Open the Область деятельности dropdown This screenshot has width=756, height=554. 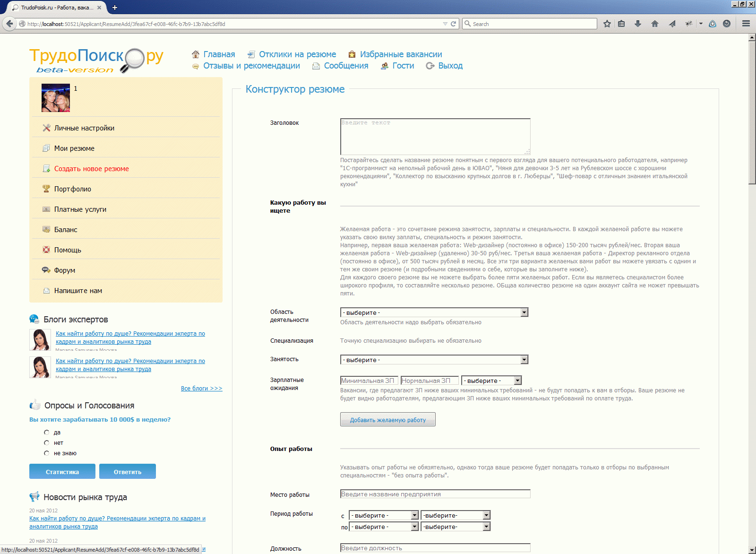[434, 312]
